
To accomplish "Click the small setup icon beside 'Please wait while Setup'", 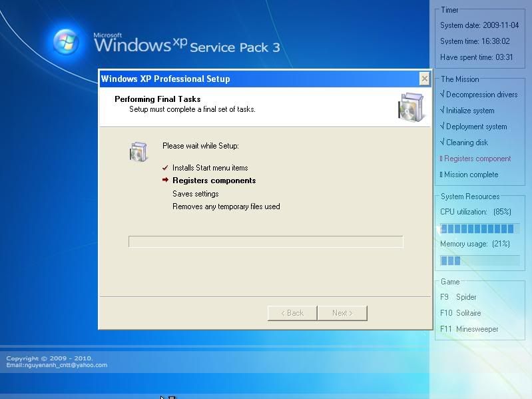I will coord(138,152).
